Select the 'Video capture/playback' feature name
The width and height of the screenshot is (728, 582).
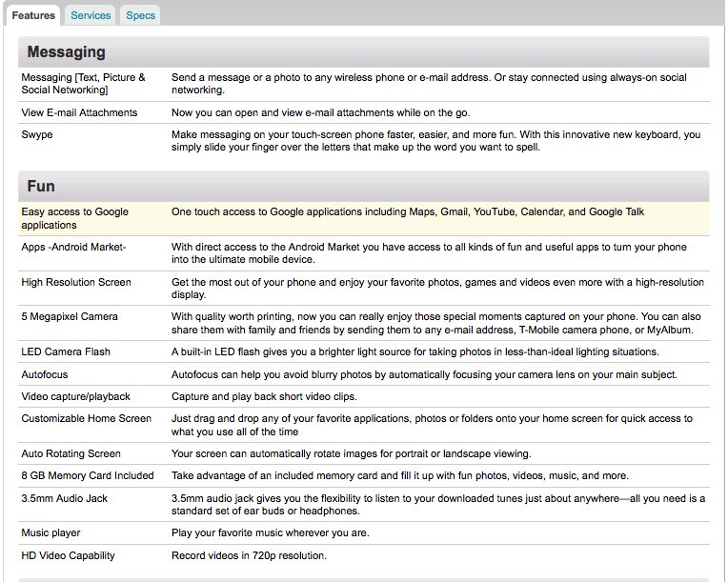75,397
